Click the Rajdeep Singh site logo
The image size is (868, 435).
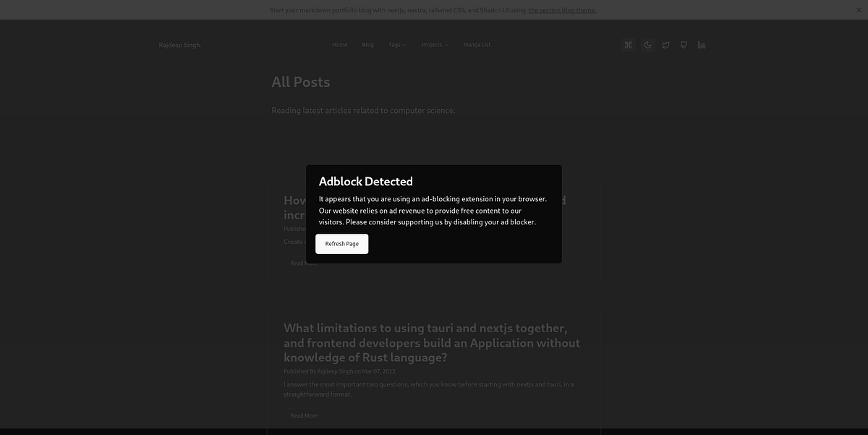(179, 43)
